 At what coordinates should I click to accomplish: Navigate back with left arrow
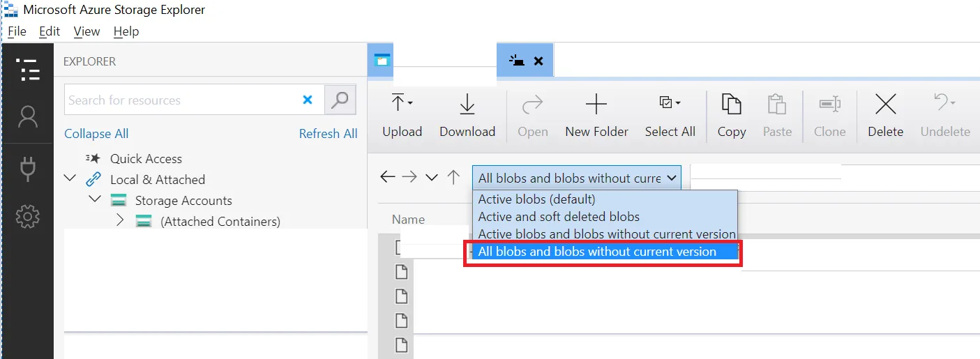click(387, 177)
